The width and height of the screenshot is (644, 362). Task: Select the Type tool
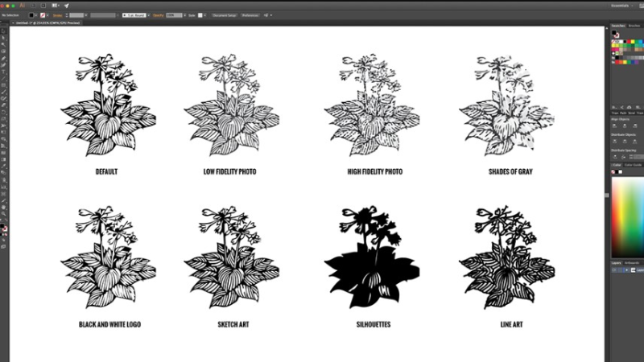4,71
